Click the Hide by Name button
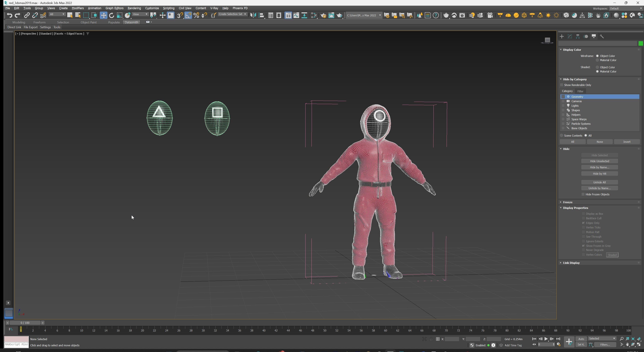This screenshot has height=352, width=644. click(x=599, y=167)
